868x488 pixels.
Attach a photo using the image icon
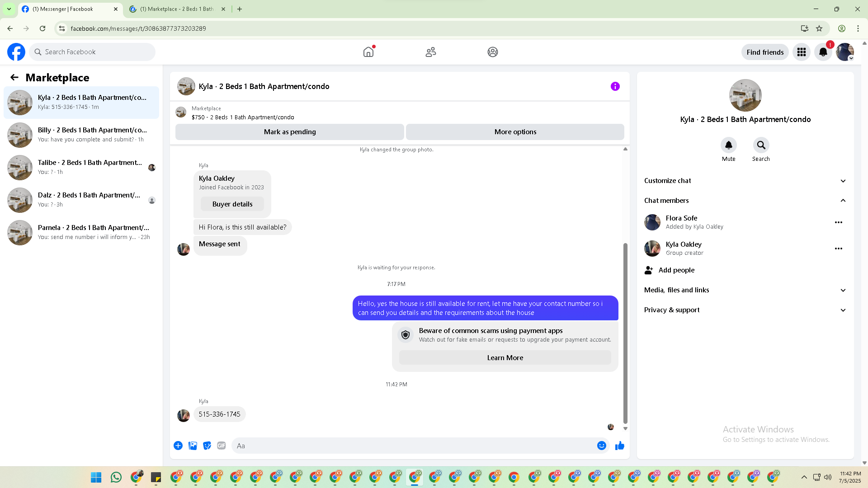(193, 446)
